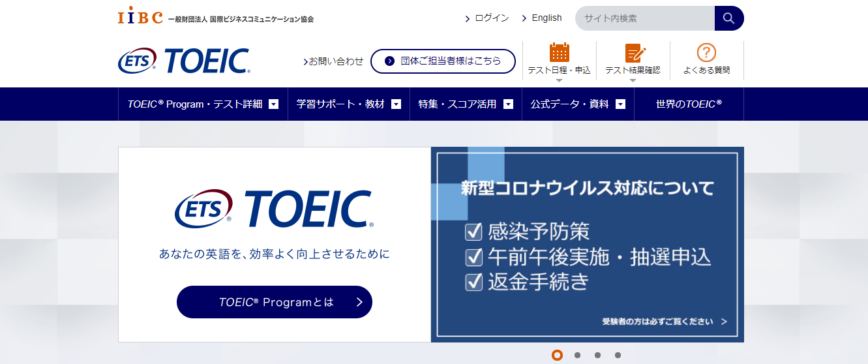
Task: Focus the サイト内検索 search field
Action: tap(645, 18)
